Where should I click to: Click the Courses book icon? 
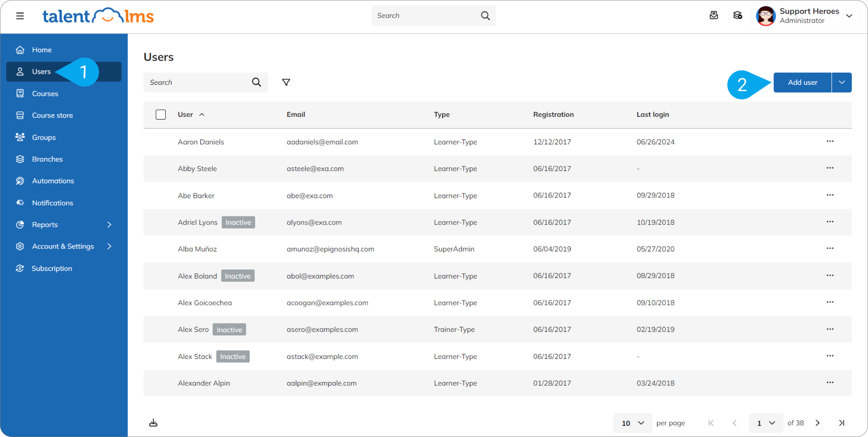tap(20, 93)
